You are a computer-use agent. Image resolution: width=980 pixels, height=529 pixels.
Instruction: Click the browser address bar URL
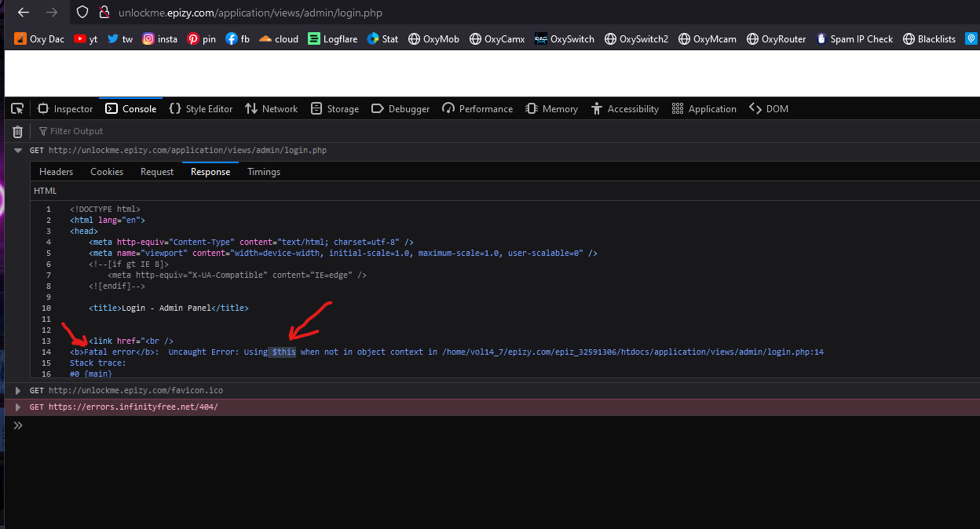point(250,13)
